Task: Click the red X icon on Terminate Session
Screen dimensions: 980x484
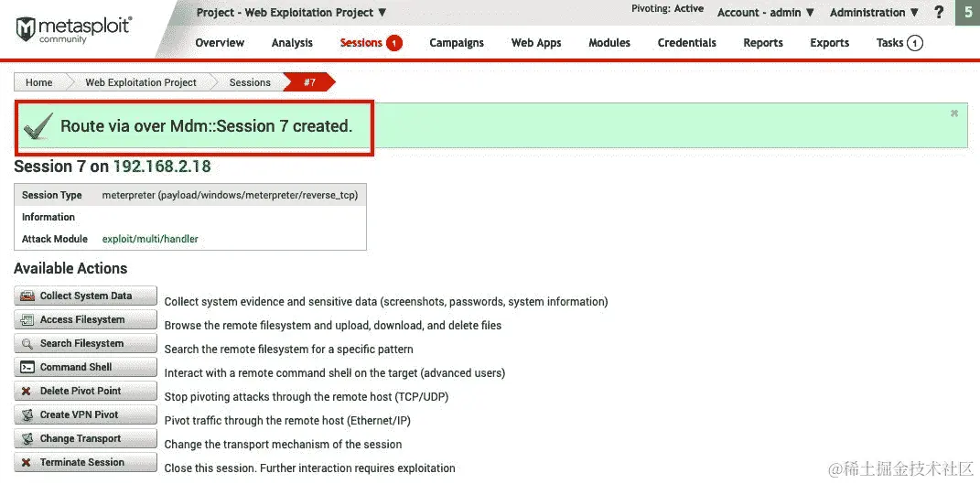Action: tap(27, 462)
